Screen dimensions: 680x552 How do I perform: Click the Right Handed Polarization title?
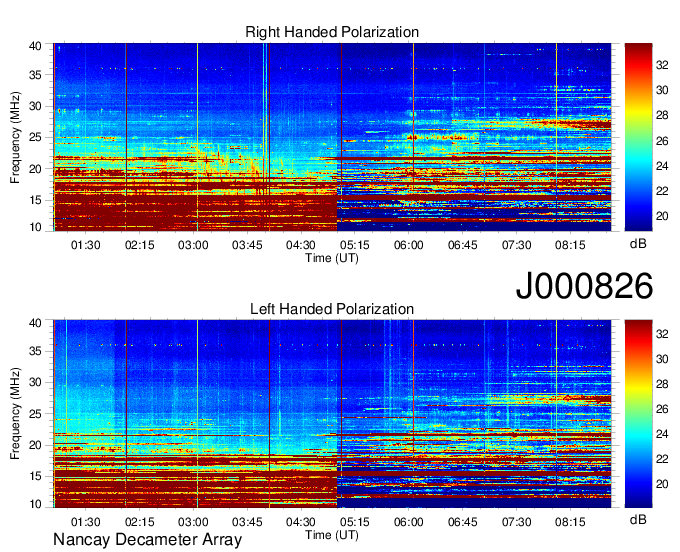click(332, 32)
